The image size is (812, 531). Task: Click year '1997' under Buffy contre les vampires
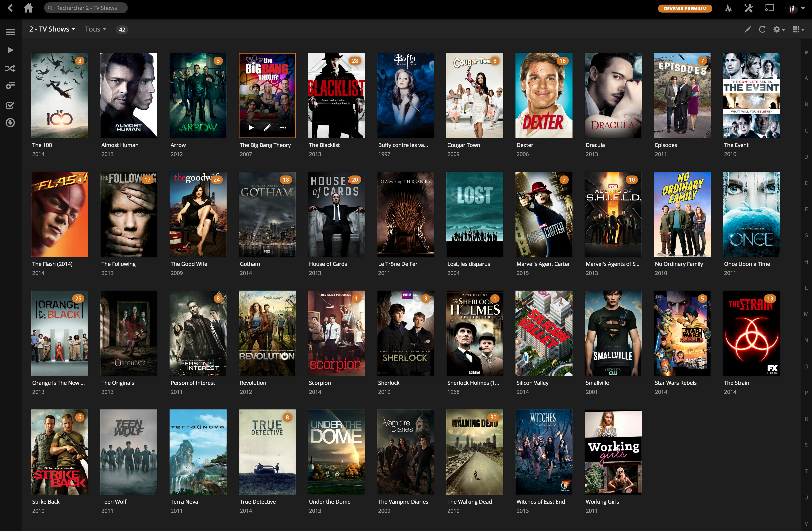coord(384,154)
